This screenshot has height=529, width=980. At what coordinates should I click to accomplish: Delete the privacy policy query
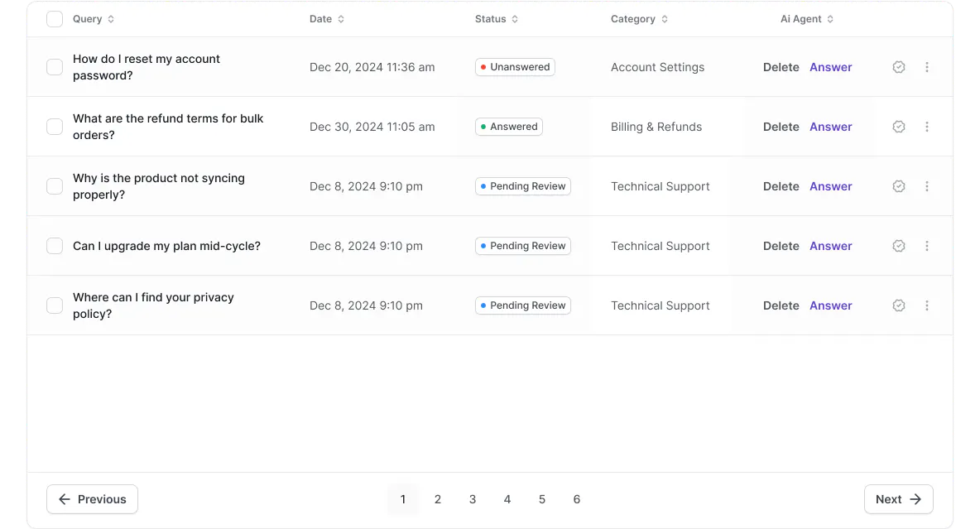781,305
